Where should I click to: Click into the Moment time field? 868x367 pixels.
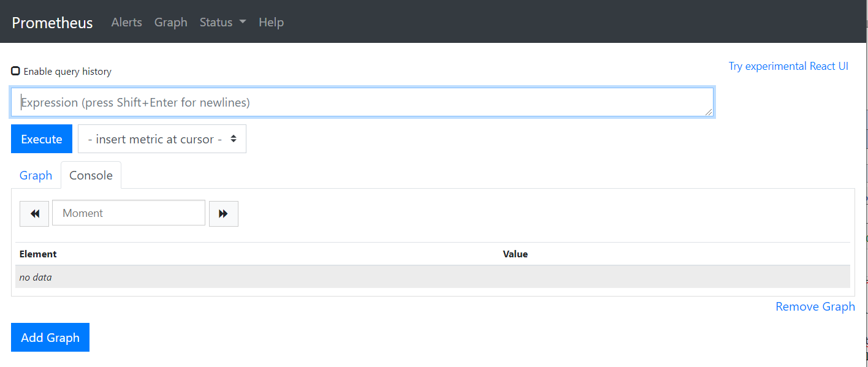129,213
